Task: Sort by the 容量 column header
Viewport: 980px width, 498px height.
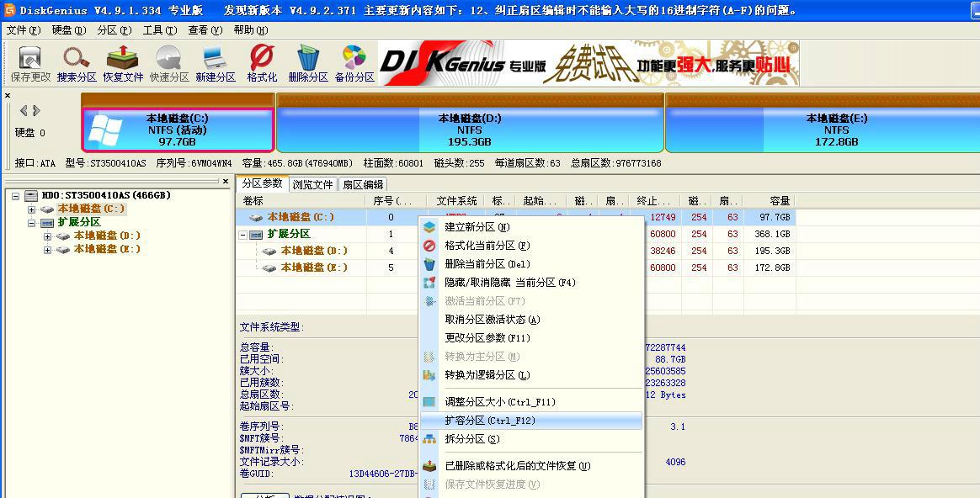Action: pos(769,200)
